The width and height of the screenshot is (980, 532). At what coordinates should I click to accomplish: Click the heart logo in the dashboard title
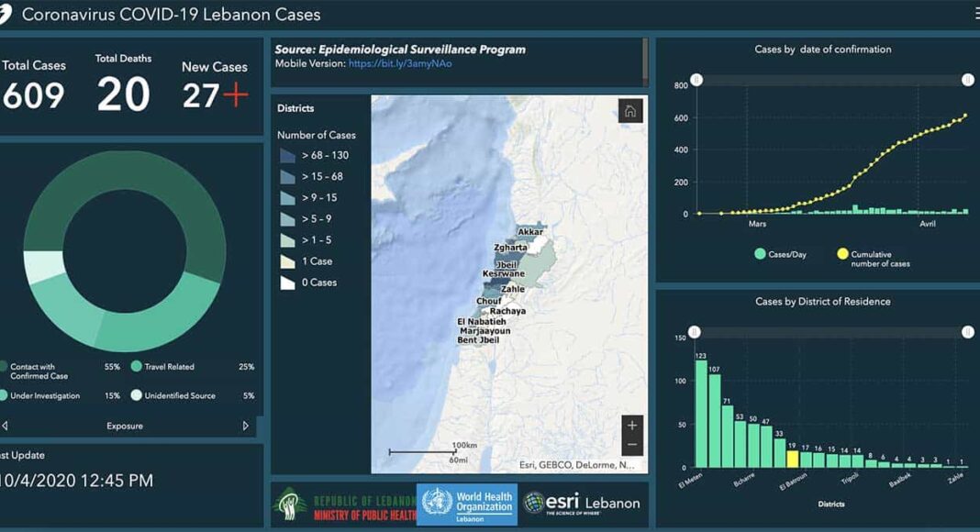(6, 15)
